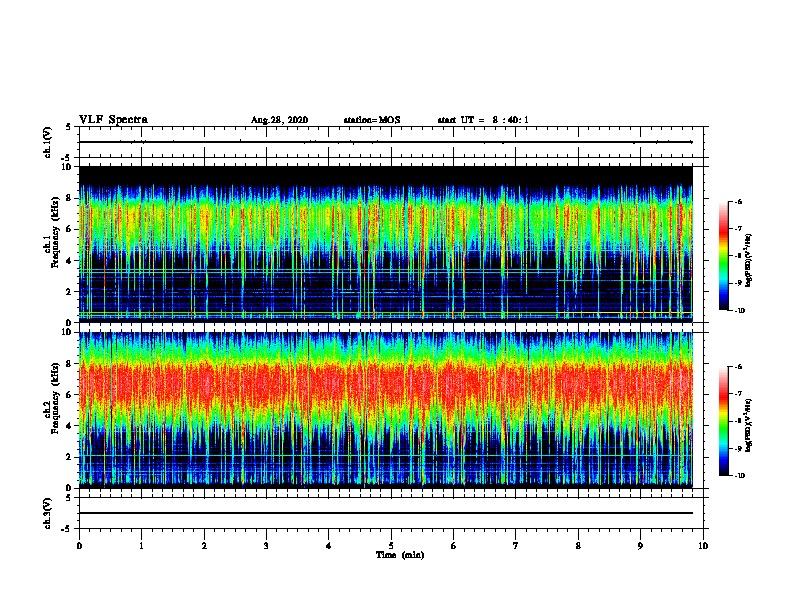Click the ch.2 "Frequency (kHz)" axis label
This screenshot has height=612, width=792.
tap(55, 398)
